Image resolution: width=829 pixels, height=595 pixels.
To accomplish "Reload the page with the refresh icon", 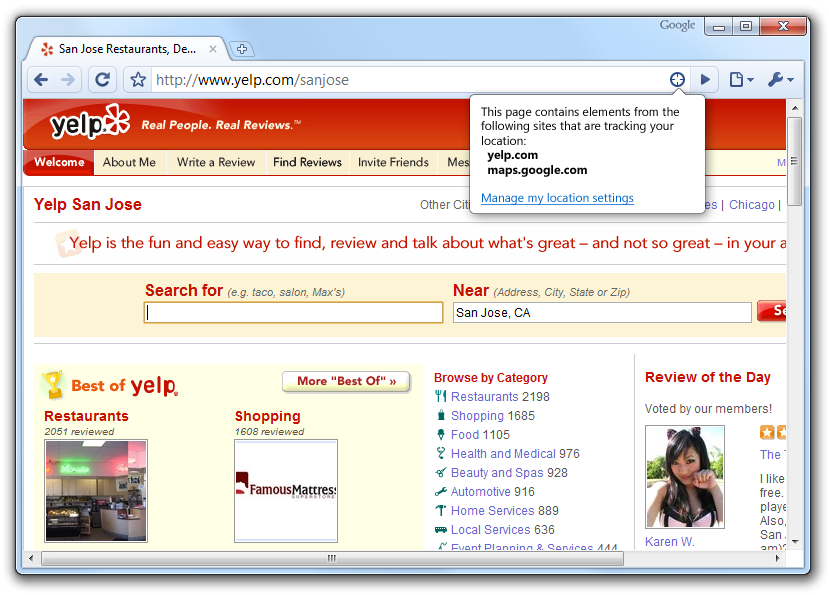I will click(x=102, y=80).
